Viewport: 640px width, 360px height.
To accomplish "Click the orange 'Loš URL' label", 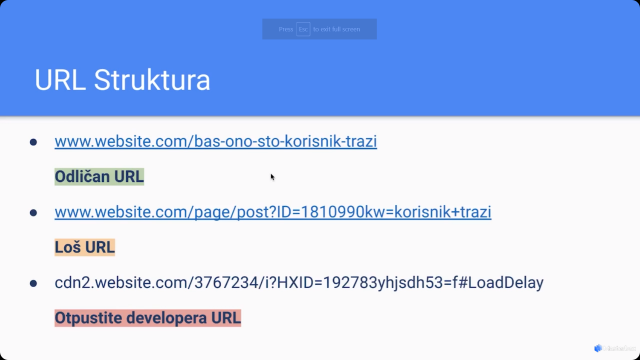I will (x=84, y=247).
